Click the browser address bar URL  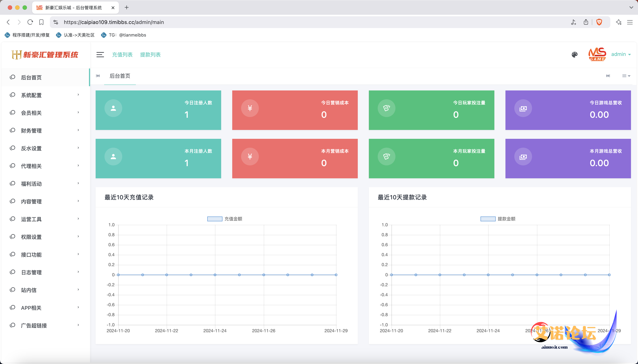click(114, 22)
